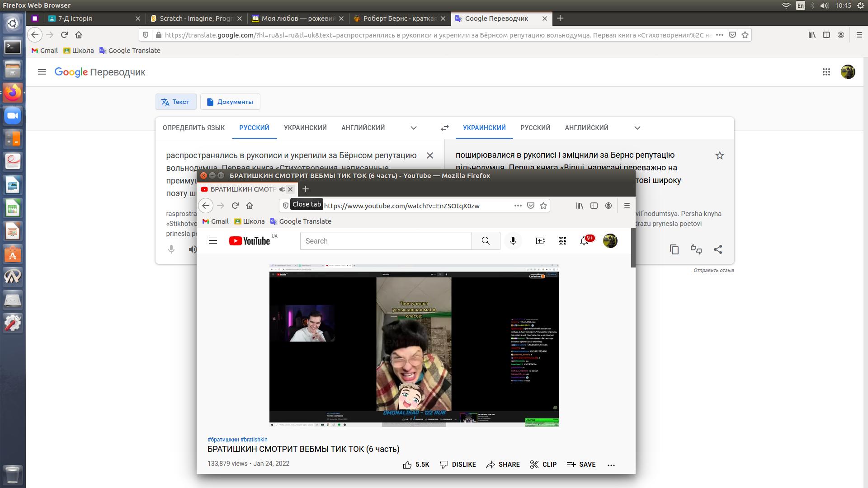Click the YouTube page vertical scrollbar
The width and height of the screenshot is (868, 488).
click(x=633, y=248)
